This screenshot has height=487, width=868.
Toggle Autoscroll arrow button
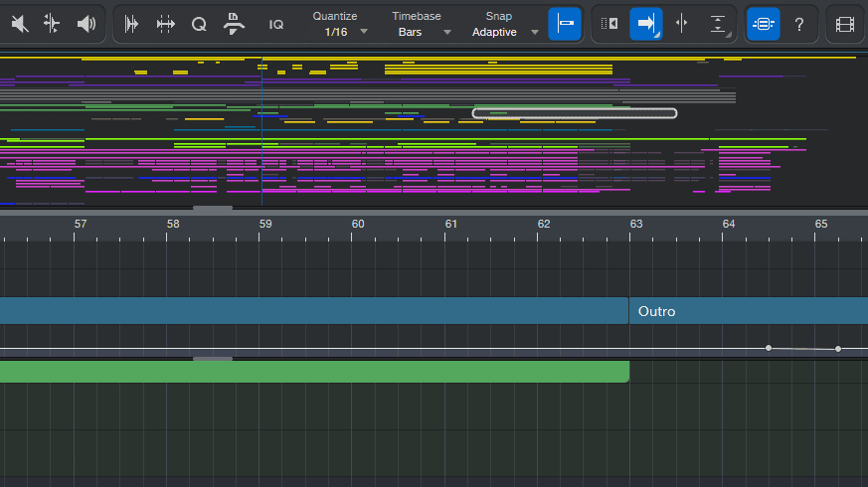click(646, 24)
